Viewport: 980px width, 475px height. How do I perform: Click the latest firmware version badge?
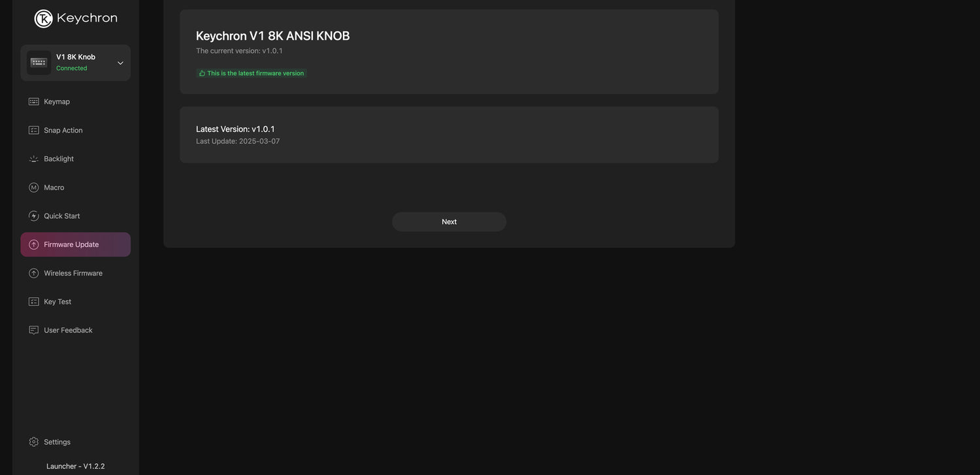click(252, 73)
